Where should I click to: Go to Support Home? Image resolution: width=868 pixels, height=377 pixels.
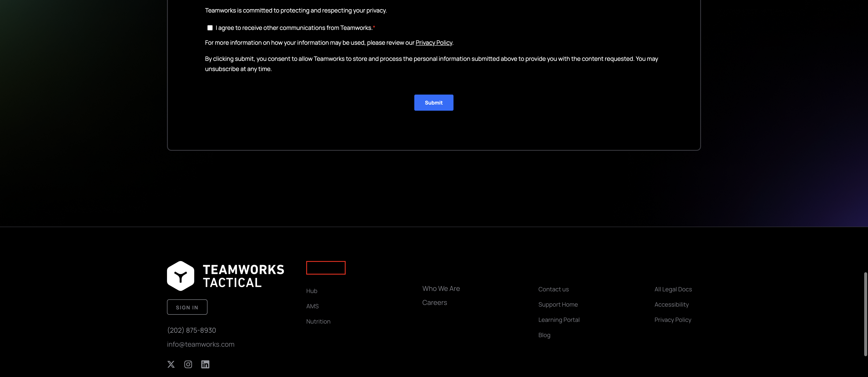click(558, 304)
